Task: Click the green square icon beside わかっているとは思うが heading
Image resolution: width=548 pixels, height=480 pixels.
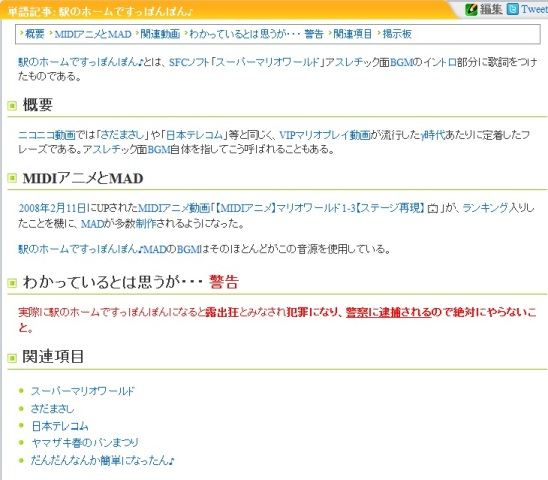Action: pos(12,282)
